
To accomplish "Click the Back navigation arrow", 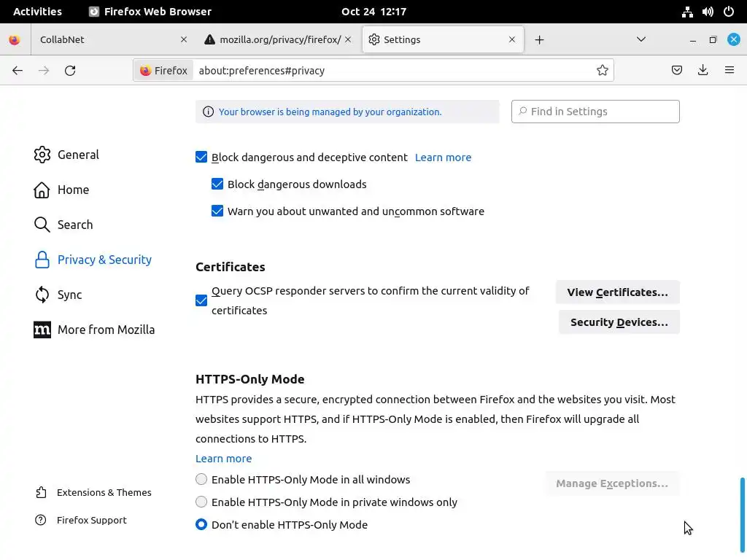I will click(18, 71).
